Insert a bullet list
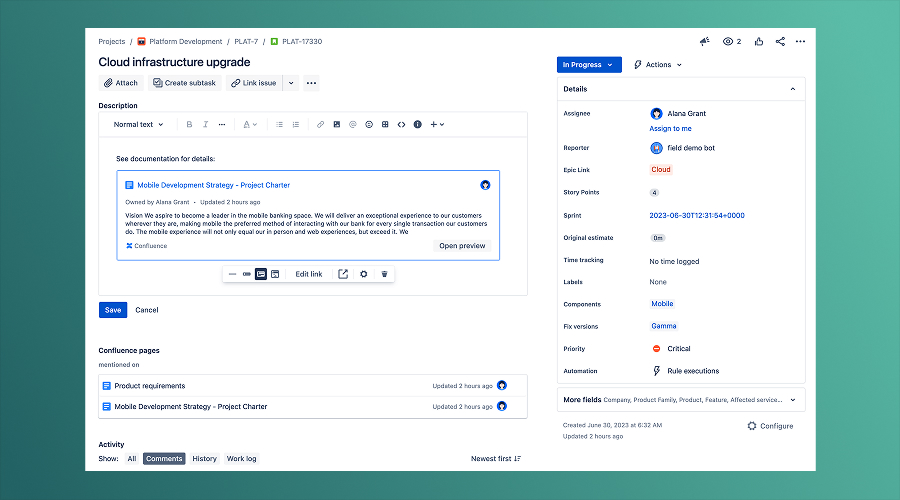 pos(280,125)
